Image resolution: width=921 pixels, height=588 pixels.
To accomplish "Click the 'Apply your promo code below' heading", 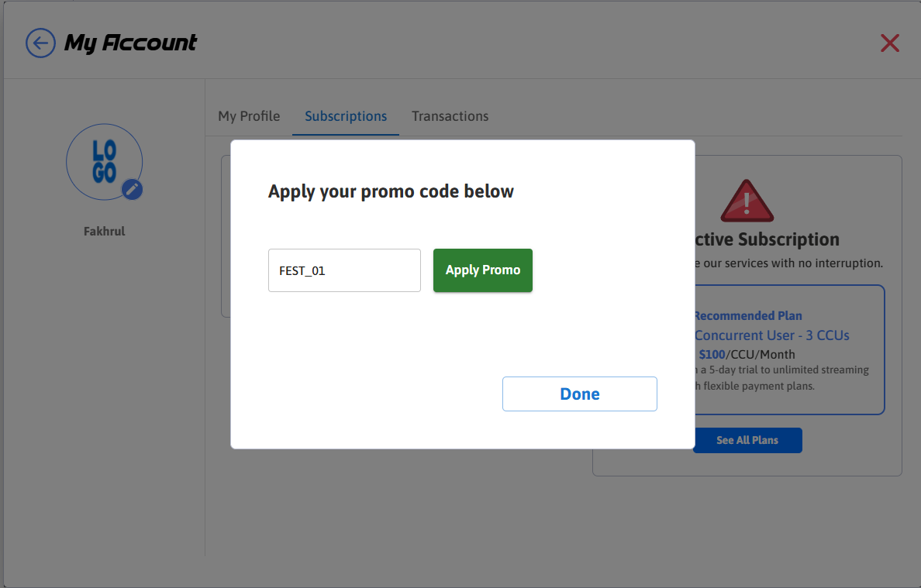I will (391, 191).
